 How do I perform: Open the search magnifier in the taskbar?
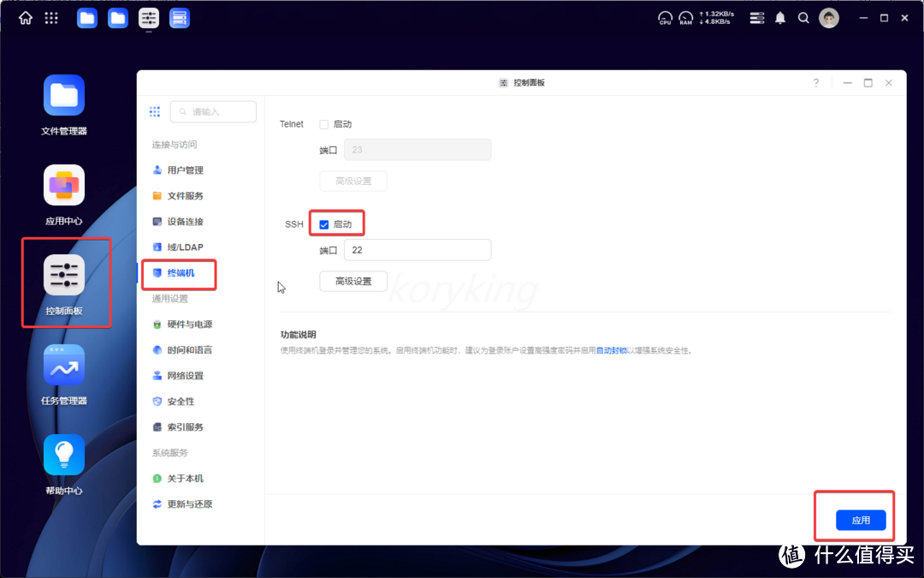803,17
